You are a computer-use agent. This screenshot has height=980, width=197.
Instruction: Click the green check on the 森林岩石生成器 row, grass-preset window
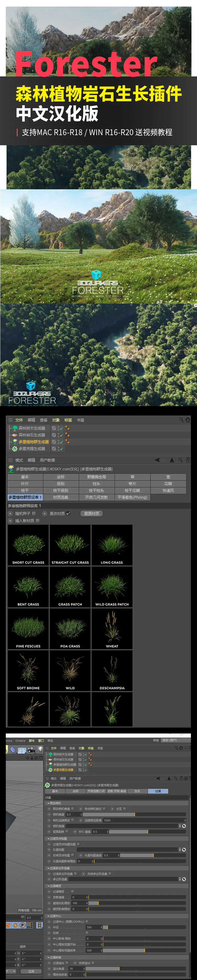(61, 435)
